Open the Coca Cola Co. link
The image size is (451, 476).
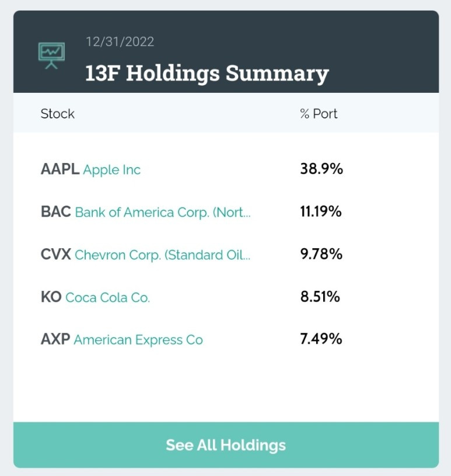(108, 297)
